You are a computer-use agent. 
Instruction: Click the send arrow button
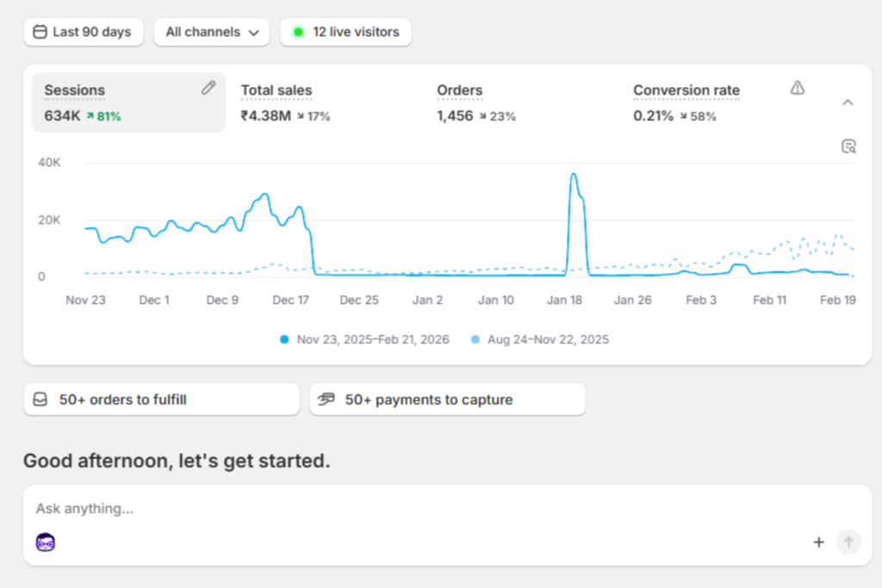point(848,542)
